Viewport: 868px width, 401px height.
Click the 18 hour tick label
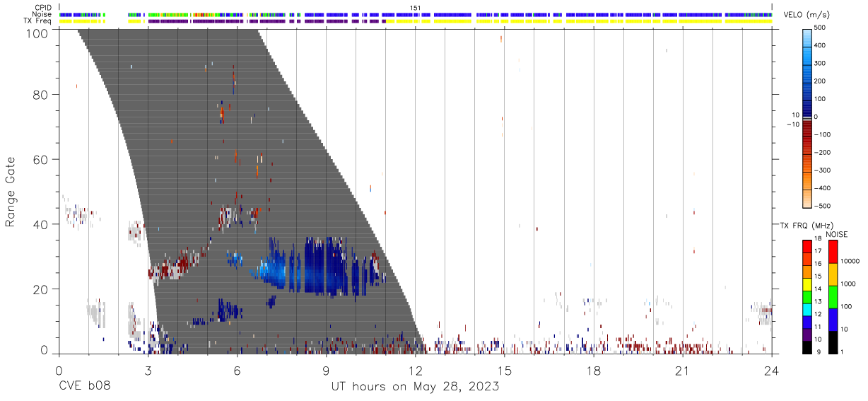coord(594,371)
